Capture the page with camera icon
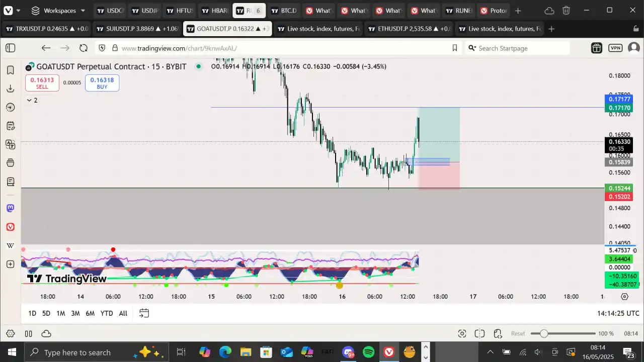This screenshot has height=362, width=644. click(x=462, y=334)
